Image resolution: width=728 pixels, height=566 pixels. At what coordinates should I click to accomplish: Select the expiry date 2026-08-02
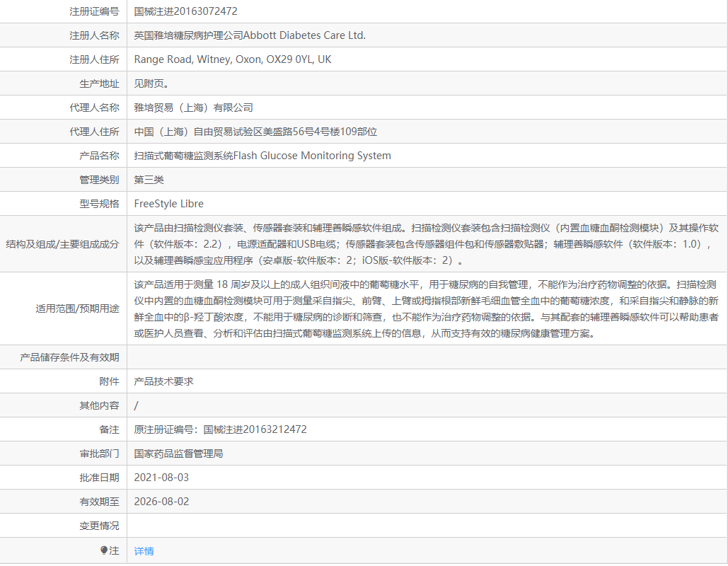(161, 502)
